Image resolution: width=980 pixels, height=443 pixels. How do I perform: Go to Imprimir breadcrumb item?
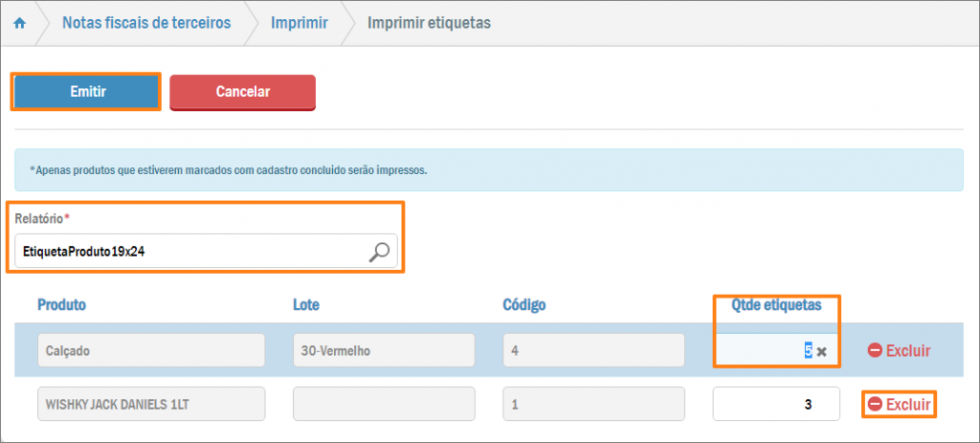(x=301, y=23)
